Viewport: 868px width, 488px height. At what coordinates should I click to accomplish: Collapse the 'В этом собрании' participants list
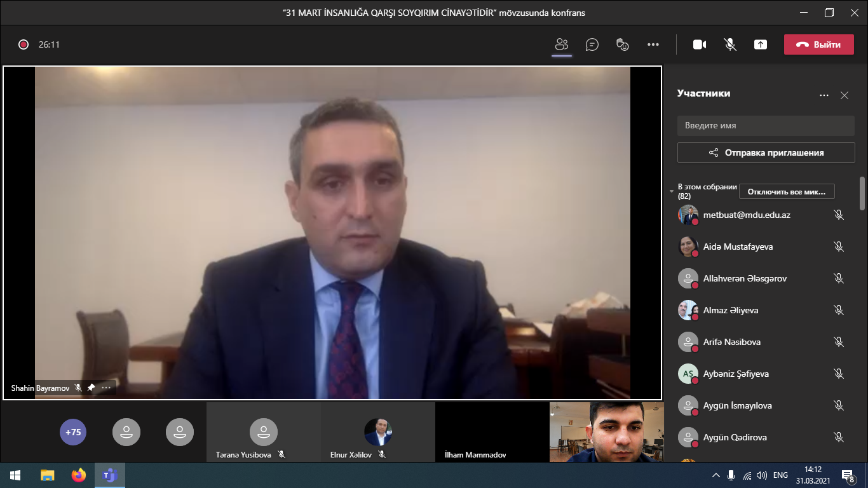point(672,191)
